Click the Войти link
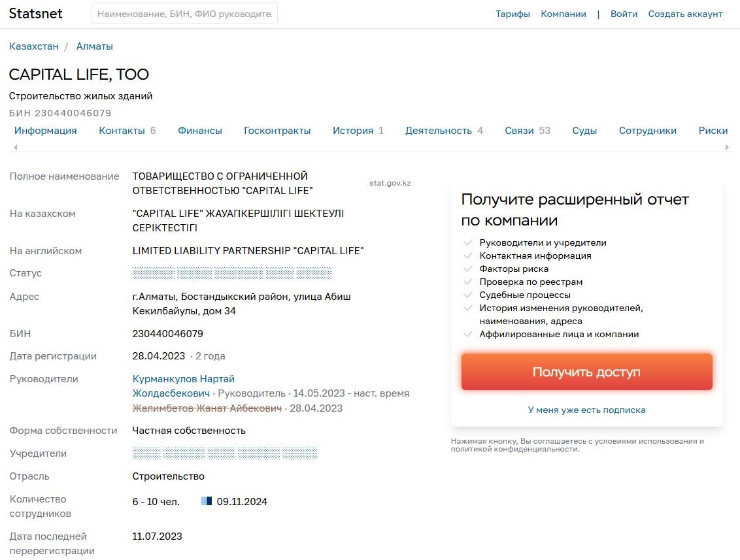Screen dimensions: 740x560 pyautogui.click(x=624, y=14)
